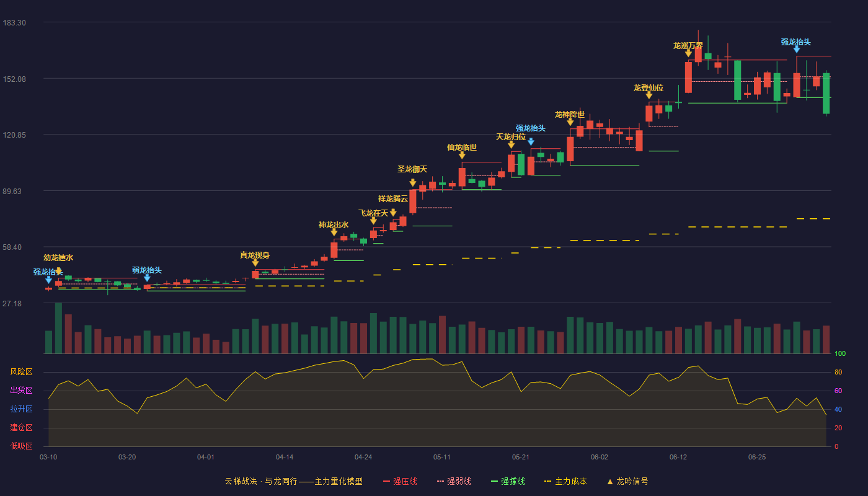Select the 龙神降世 yellow arrow marker

point(570,122)
